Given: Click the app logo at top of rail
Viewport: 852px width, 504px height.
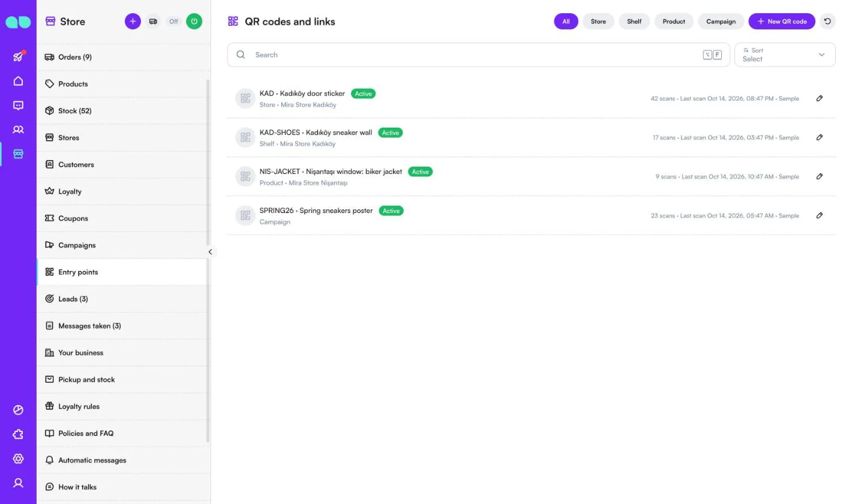Looking at the screenshot, I should coord(18,22).
